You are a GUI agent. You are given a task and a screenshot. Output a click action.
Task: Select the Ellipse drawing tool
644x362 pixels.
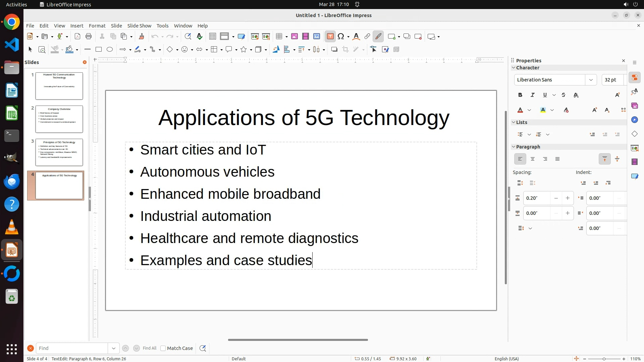[110, 50]
